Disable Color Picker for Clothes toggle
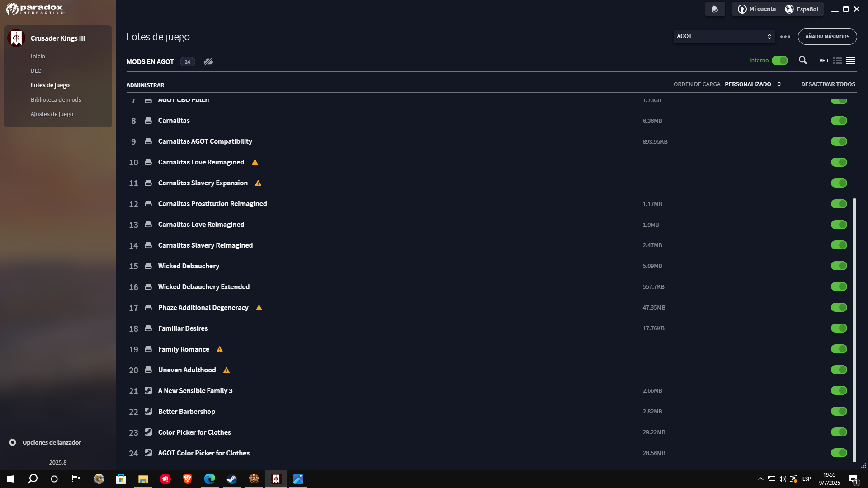Screen dimensions: 868x488 click(839, 432)
